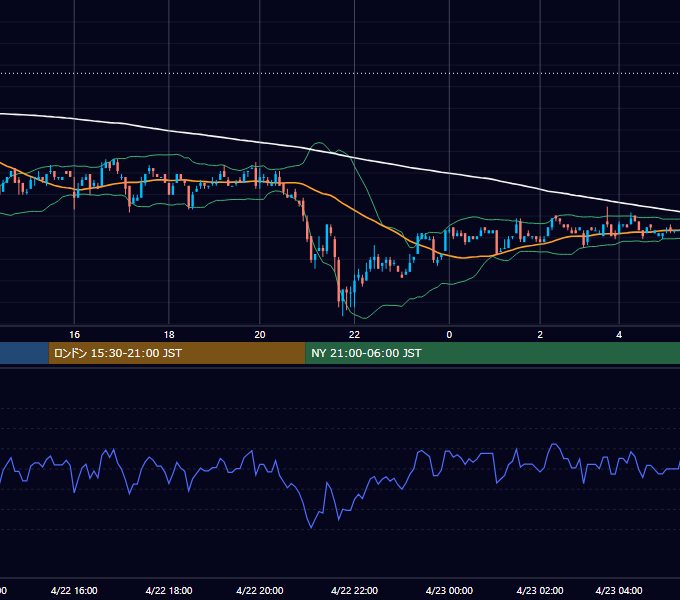Click the 4/23 02:00 date label
The height and width of the screenshot is (600, 680).
(540, 590)
